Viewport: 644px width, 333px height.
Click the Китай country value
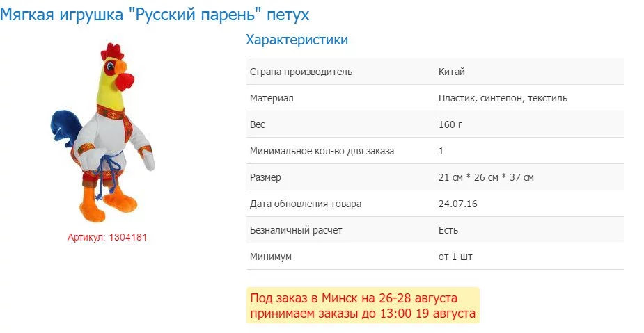pyautogui.click(x=451, y=72)
